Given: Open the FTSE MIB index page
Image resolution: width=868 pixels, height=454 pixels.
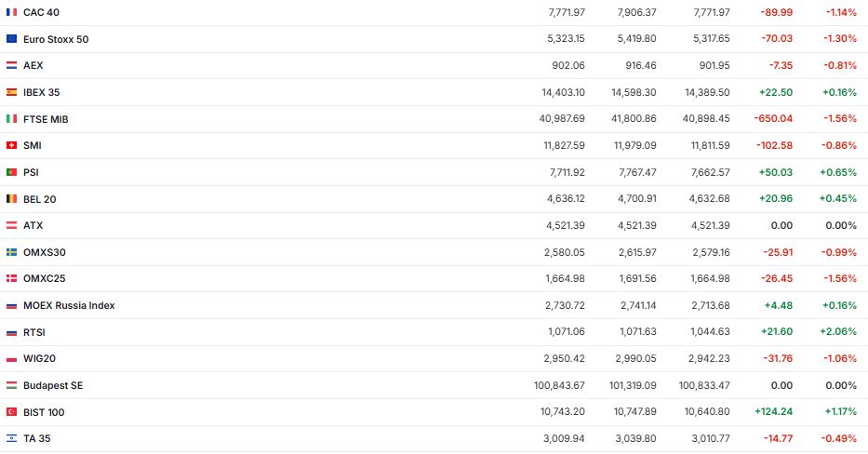Looking at the screenshot, I should pos(46,119).
